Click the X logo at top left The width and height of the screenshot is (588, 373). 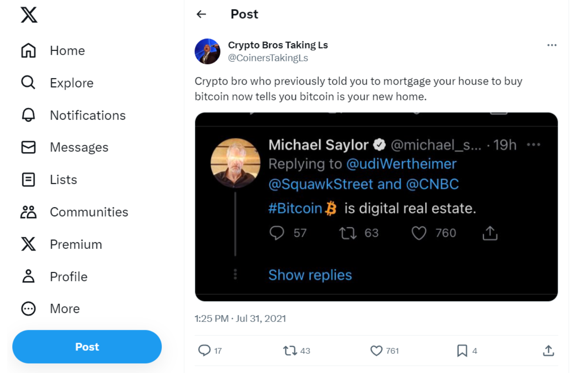(x=29, y=15)
